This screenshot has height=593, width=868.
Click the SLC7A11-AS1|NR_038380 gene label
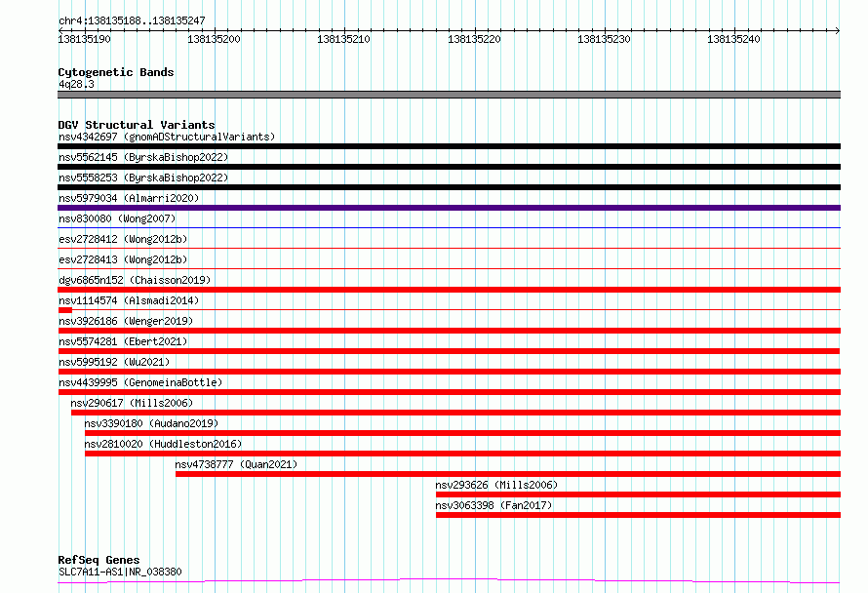[120, 572]
